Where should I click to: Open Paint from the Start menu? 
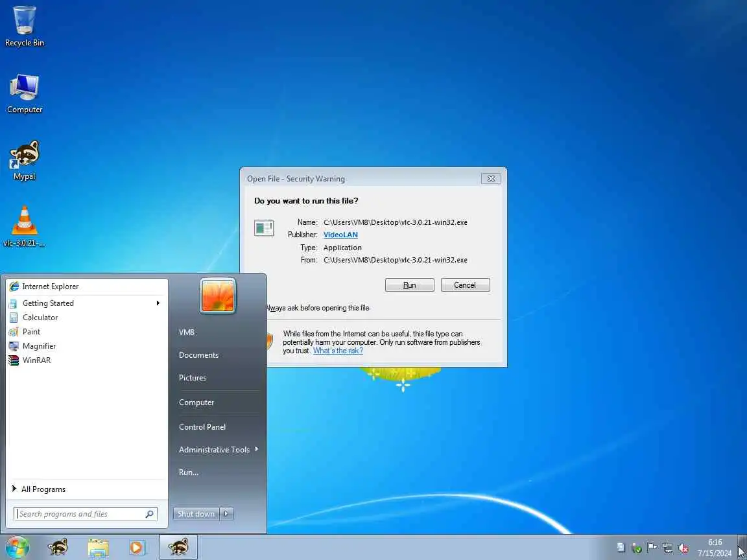tap(87, 331)
